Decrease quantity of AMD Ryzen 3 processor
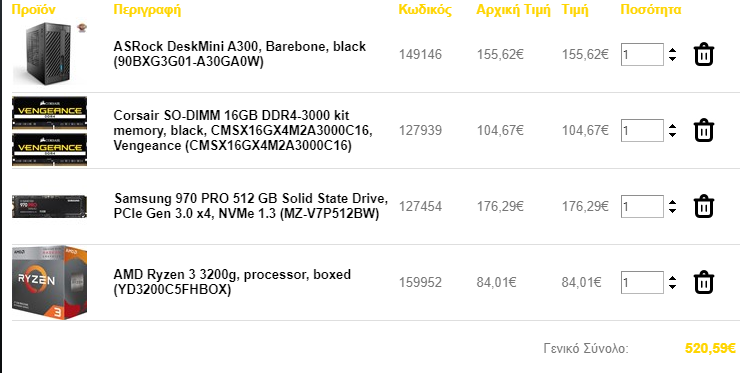The height and width of the screenshot is (373, 750). (673, 287)
